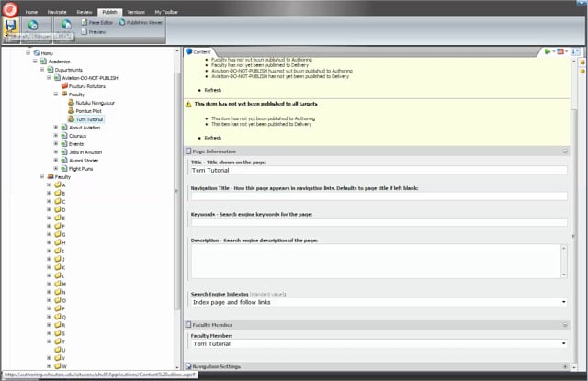Click the Departments page icon in tree
Image resolution: width=588 pixels, height=381 pixels.
pyautogui.click(x=51, y=70)
